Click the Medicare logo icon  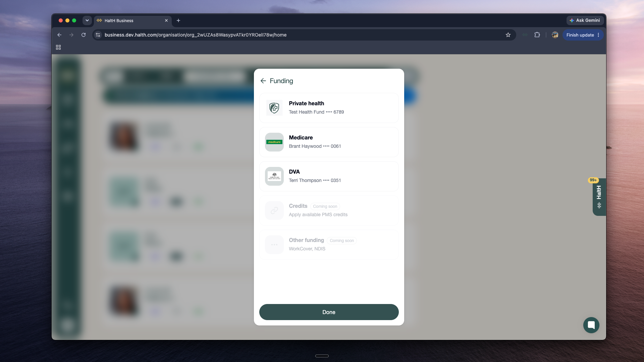click(x=274, y=142)
